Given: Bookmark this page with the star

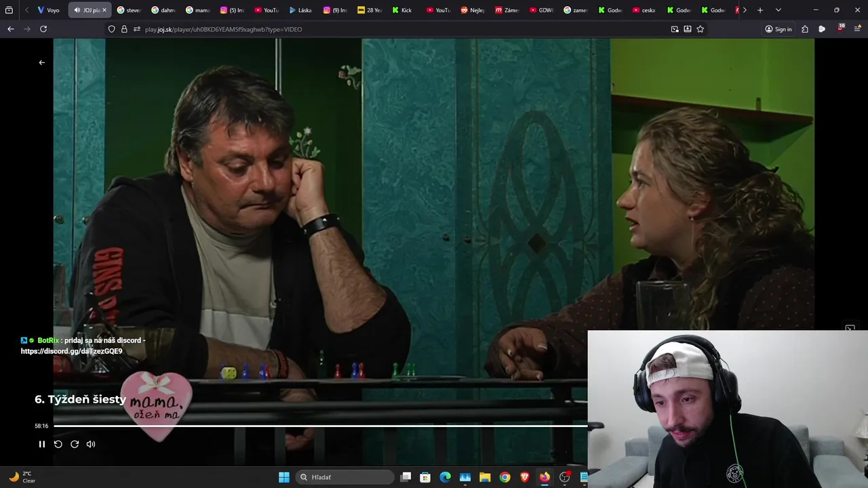Looking at the screenshot, I should [701, 29].
